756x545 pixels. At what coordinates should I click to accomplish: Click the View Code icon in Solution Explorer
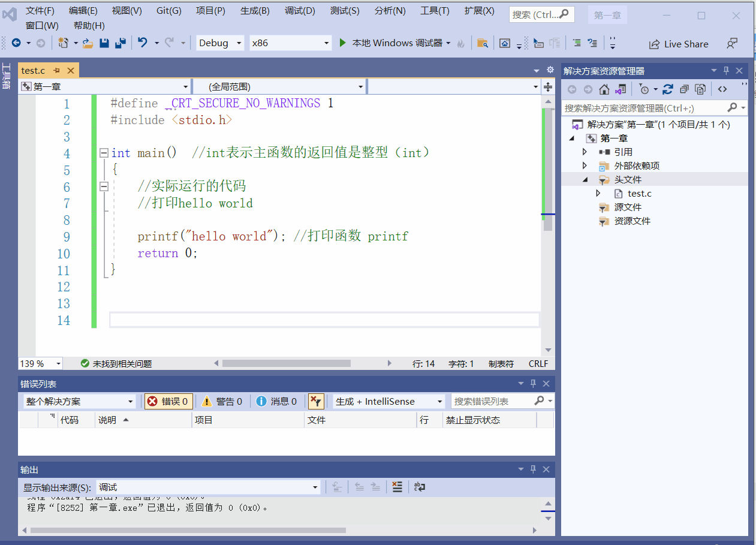tap(722, 89)
